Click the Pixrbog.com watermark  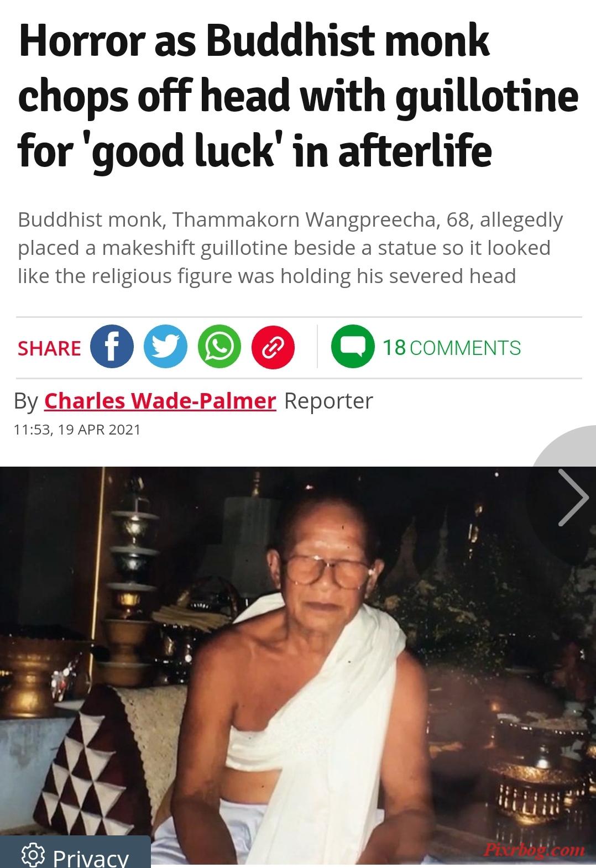(x=534, y=849)
